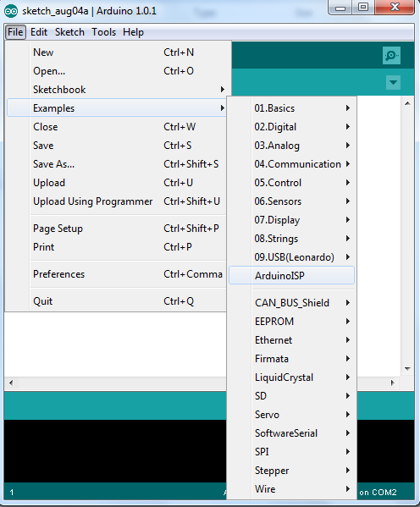Select the Examples menu entry
This screenshot has height=507, width=420.
pyautogui.click(x=117, y=108)
